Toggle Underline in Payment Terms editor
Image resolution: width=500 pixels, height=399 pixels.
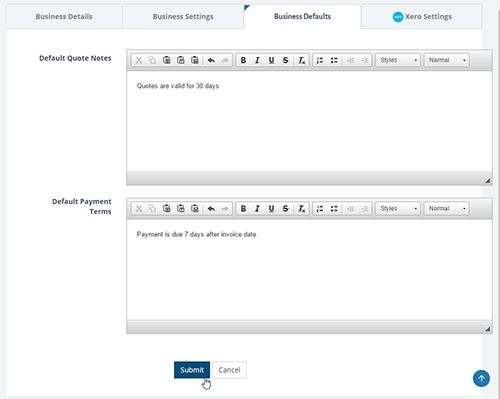pos(271,209)
